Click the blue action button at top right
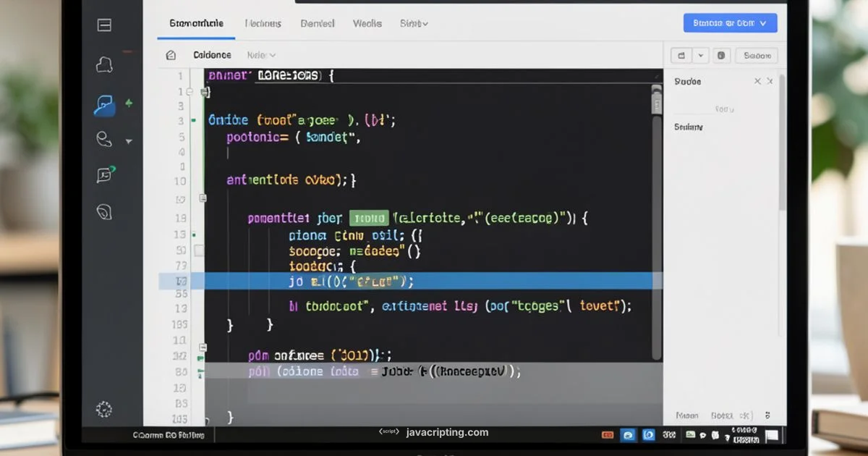 pyautogui.click(x=730, y=22)
